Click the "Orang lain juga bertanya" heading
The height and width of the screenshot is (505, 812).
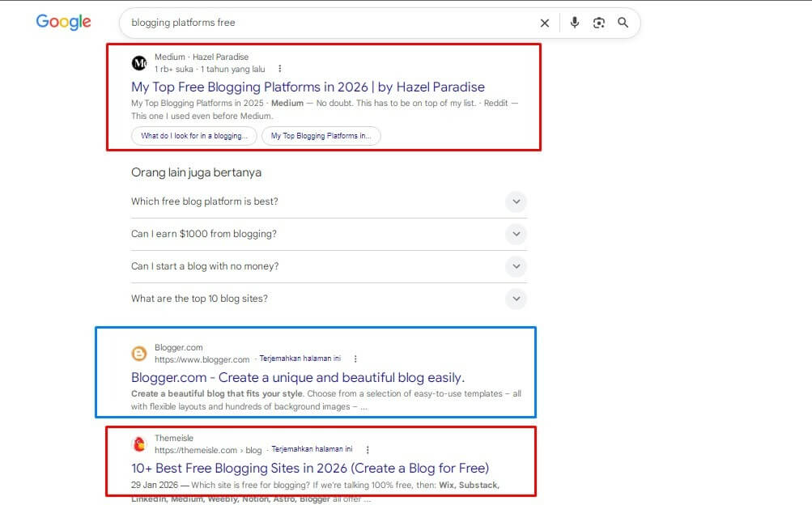click(x=196, y=172)
